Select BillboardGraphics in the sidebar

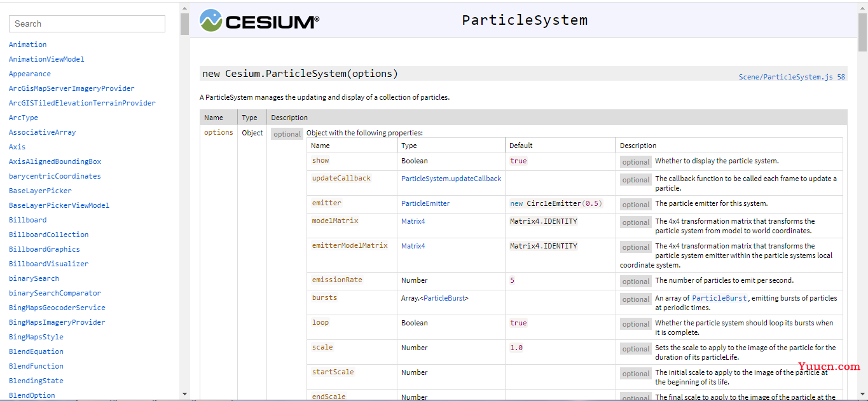pos(45,249)
